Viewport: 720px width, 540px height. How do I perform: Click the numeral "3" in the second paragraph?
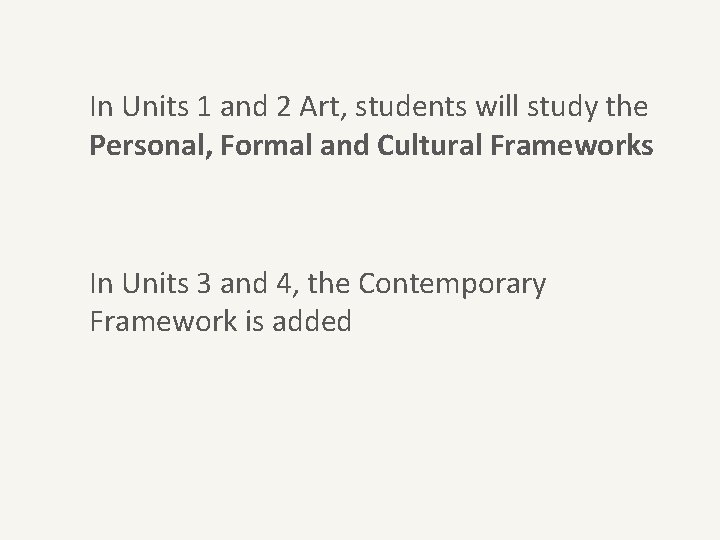click(204, 283)
